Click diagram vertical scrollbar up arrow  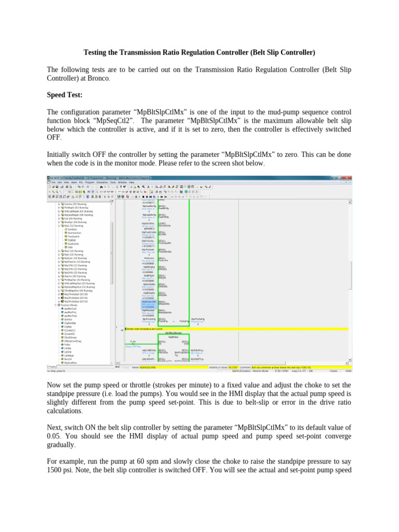[x=350, y=202]
